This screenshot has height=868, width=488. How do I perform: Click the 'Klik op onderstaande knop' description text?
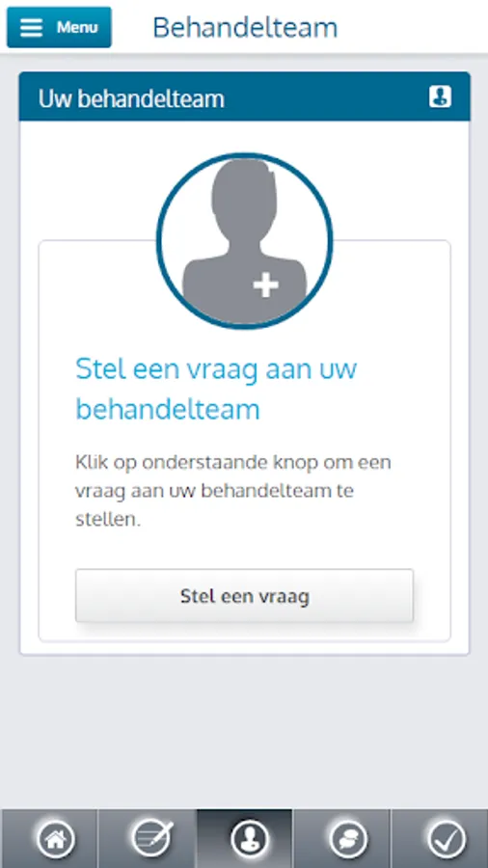tap(233, 491)
